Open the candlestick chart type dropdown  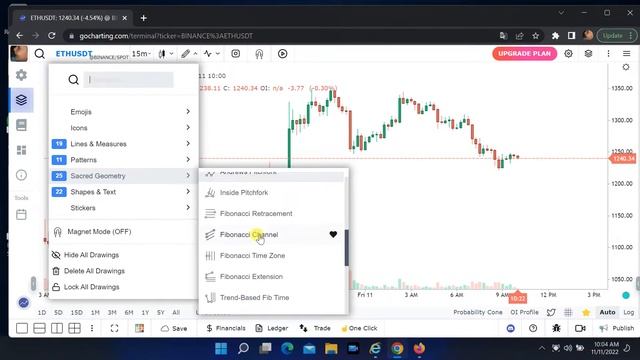coord(165,53)
